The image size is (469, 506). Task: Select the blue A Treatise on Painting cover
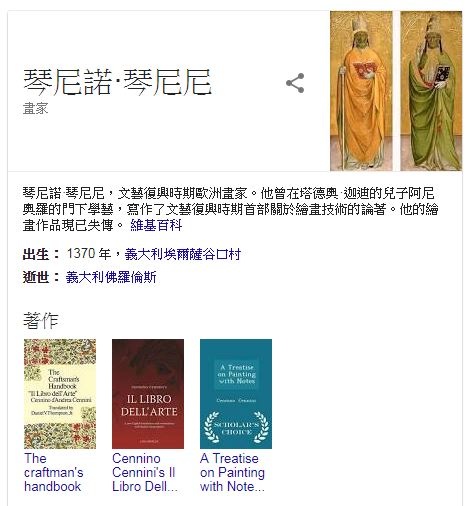pos(236,394)
